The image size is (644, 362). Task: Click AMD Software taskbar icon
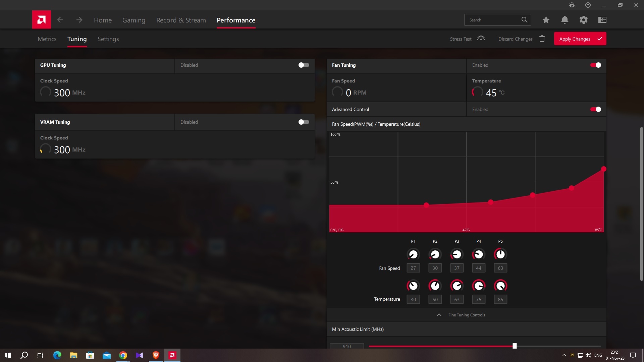(x=172, y=355)
